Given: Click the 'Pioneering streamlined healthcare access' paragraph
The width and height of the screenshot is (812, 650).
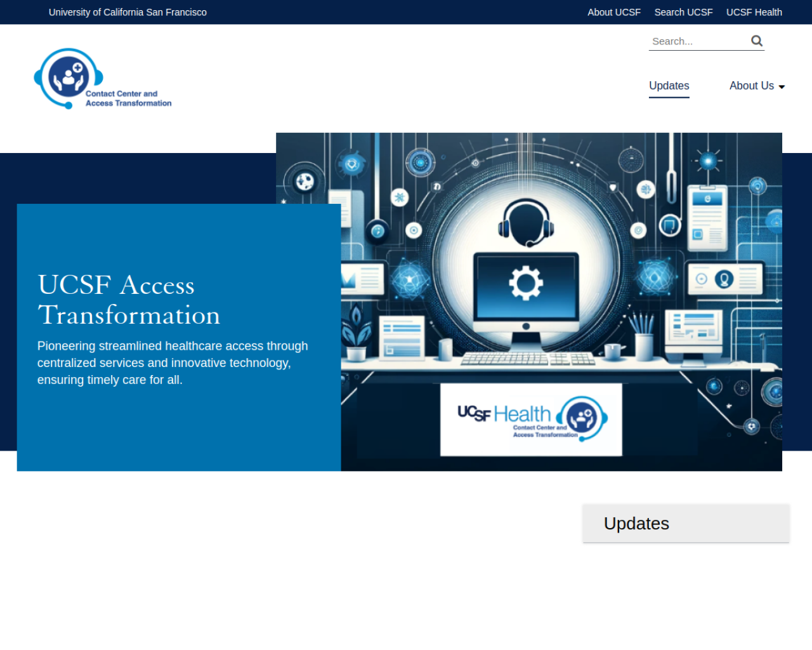Looking at the screenshot, I should point(173,363).
